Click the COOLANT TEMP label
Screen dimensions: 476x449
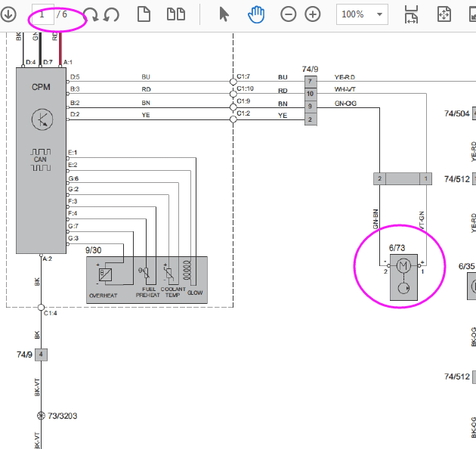tap(173, 293)
